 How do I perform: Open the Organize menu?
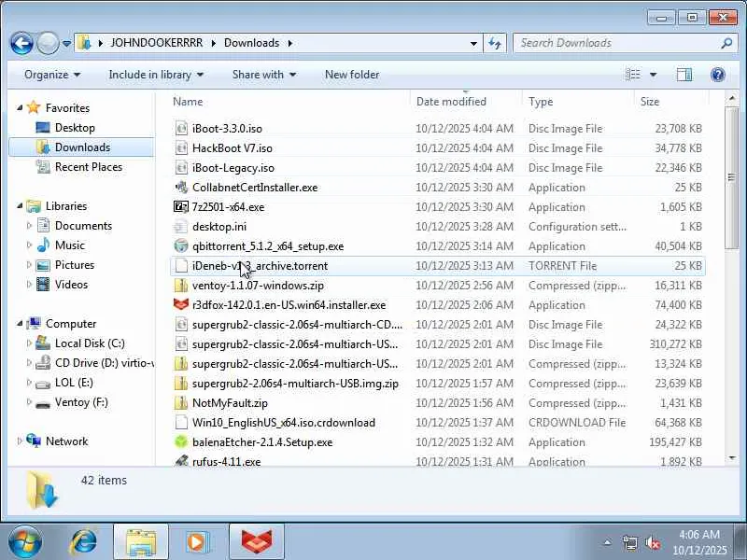tap(52, 75)
